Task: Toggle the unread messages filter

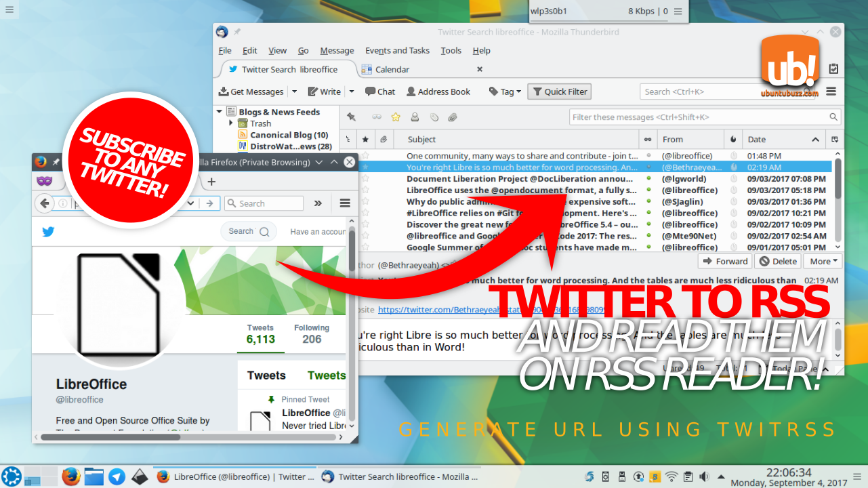Action: 376,117
